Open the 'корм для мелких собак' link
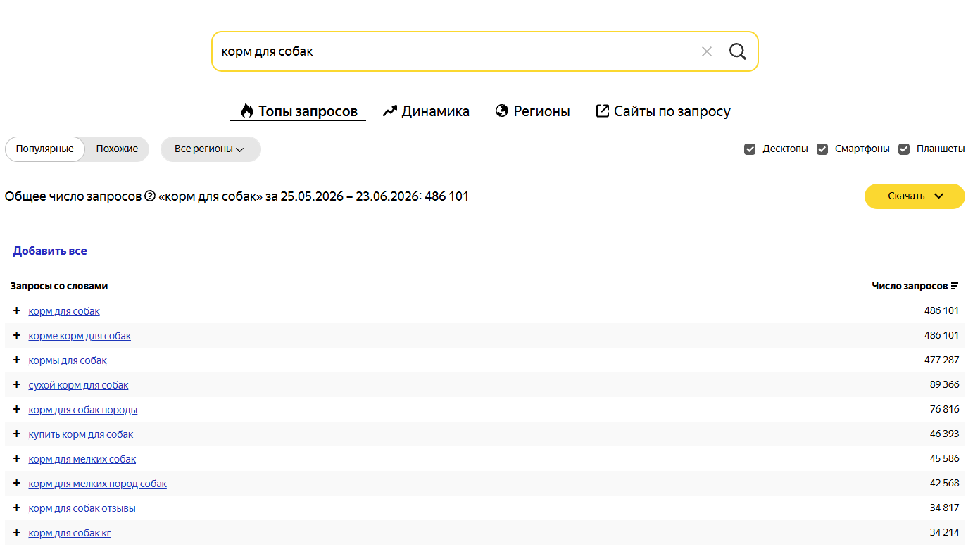This screenshot has height=547, width=980. click(x=82, y=459)
